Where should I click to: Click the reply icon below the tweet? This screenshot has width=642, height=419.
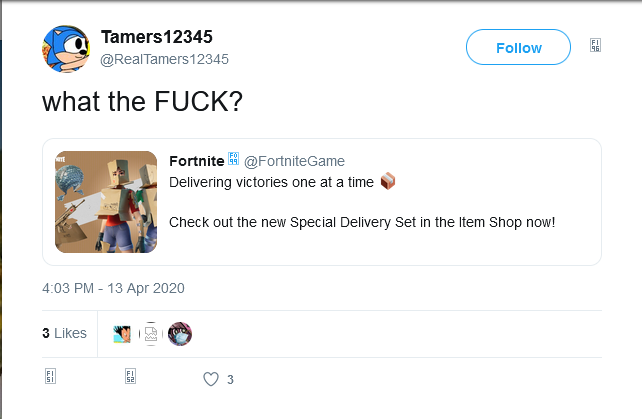click(x=50, y=379)
